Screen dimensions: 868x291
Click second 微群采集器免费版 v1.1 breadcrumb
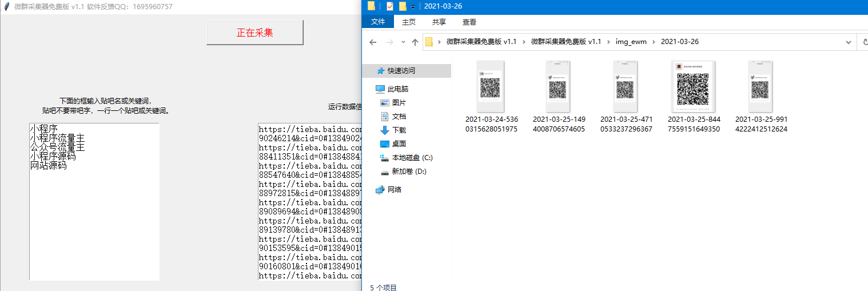pos(566,42)
